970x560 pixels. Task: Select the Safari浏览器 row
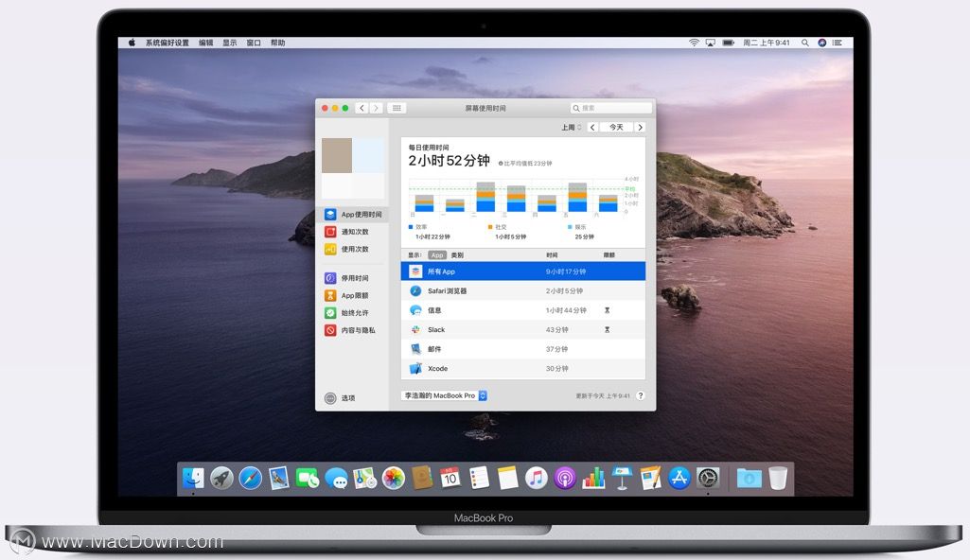523,290
